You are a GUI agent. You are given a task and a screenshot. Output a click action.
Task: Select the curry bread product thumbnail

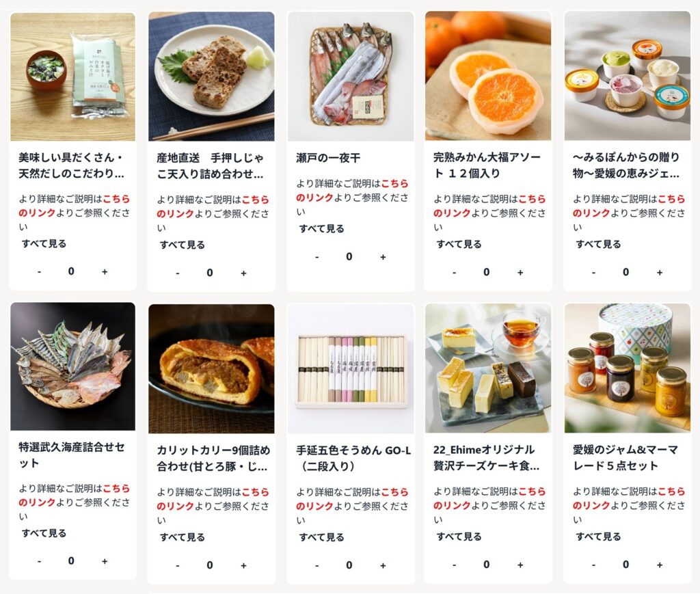tap(211, 368)
